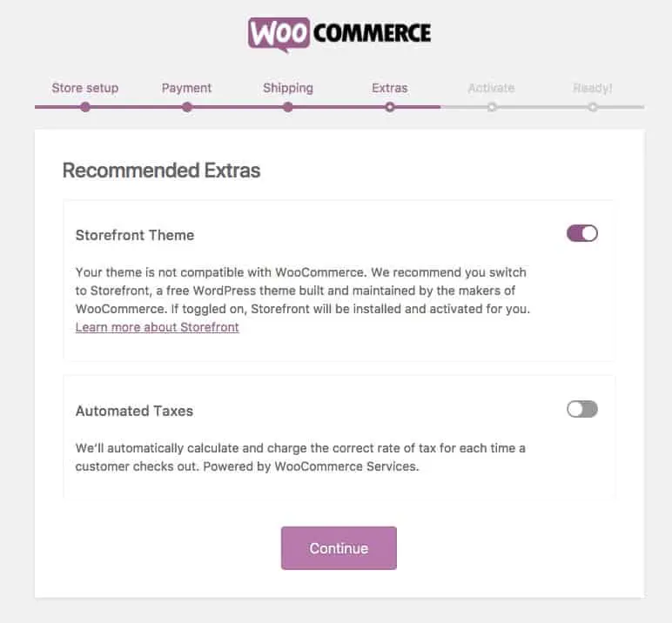672x623 pixels.
Task: Click the Automated Taxes heading
Action: pos(135,411)
